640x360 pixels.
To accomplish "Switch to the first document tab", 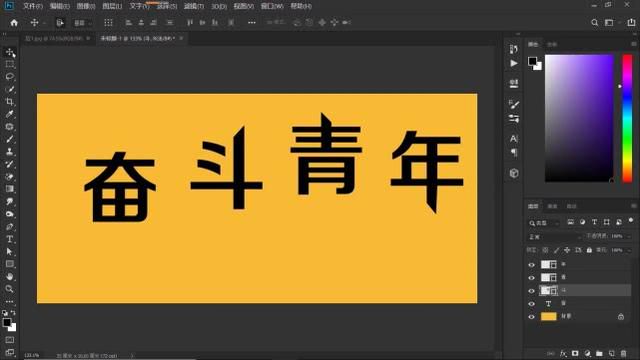I will 54,38.
